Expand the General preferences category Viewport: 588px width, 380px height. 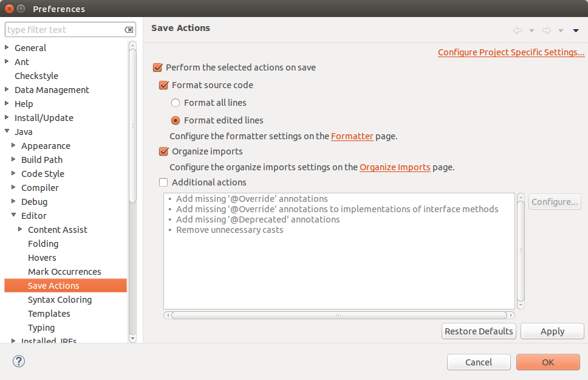coord(7,47)
